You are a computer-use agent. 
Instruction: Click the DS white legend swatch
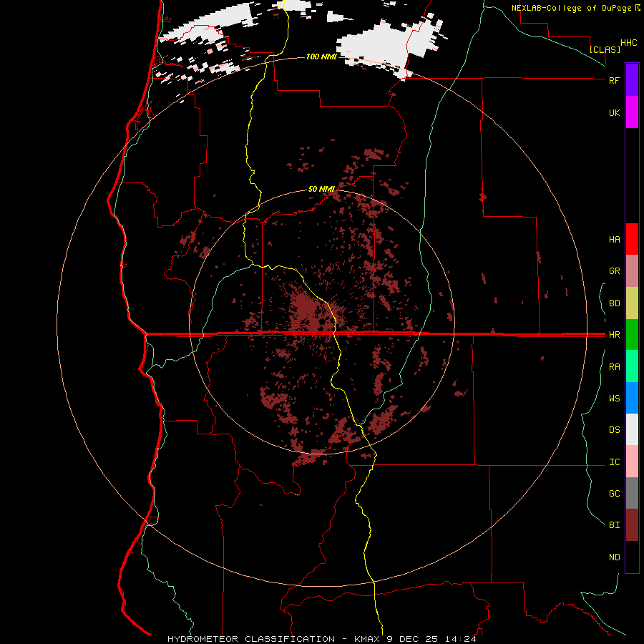coord(632,429)
